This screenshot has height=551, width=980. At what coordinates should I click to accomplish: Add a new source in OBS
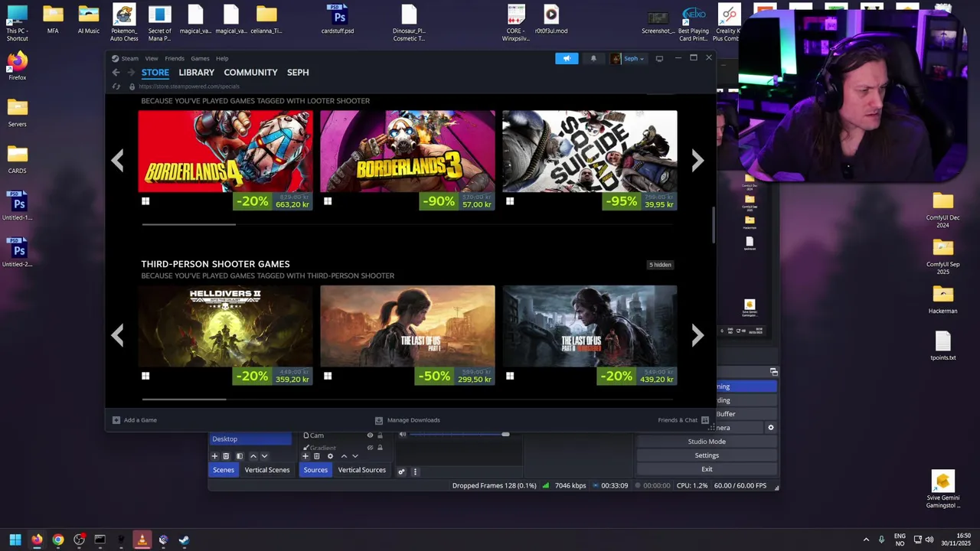pos(305,456)
